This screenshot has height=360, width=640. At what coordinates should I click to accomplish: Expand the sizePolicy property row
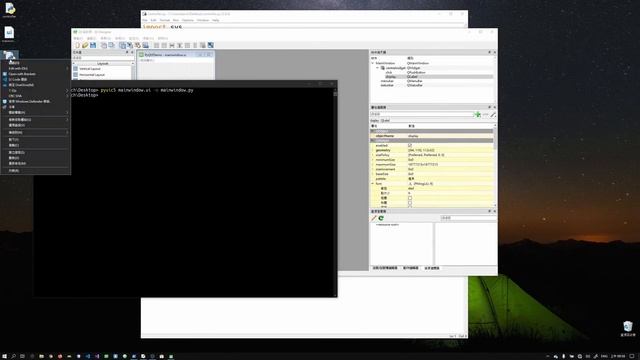click(373, 155)
